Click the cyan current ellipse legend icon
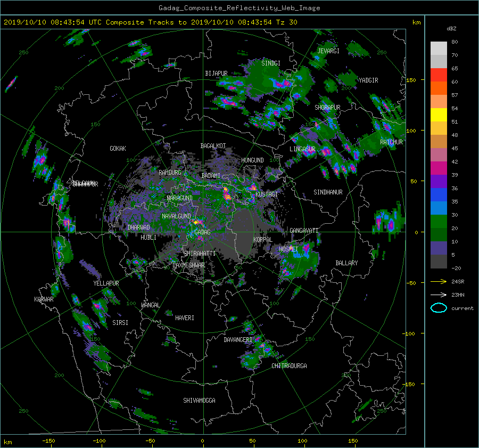 click(439, 308)
